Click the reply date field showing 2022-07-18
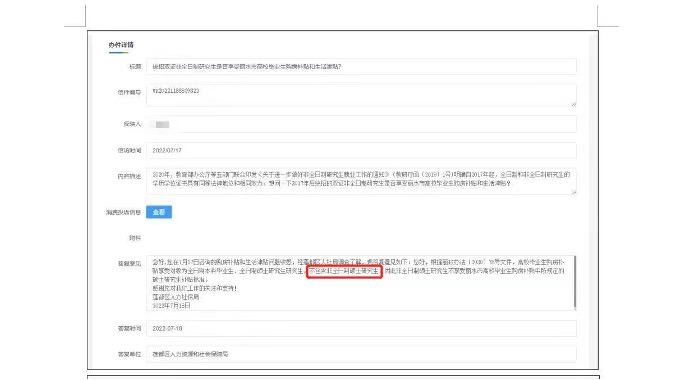 (361, 329)
